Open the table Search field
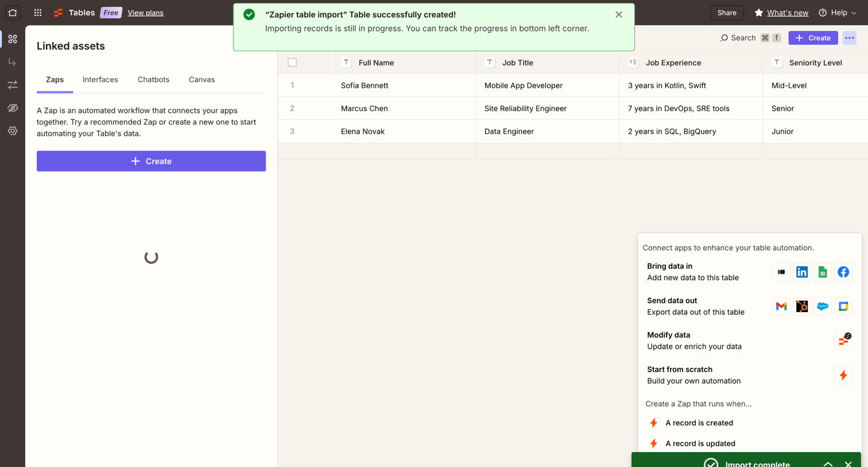This screenshot has height=467, width=868. pyautogui.click(x=750, y=38)
